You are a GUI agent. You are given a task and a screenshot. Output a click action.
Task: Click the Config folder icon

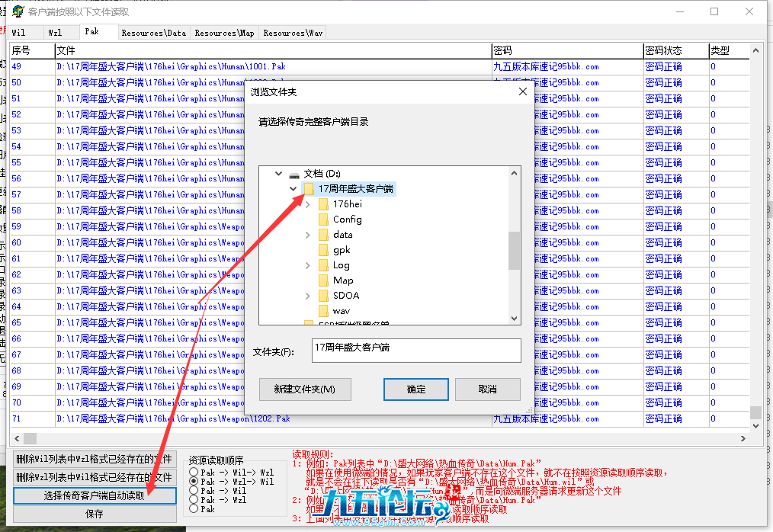[323, 220]
